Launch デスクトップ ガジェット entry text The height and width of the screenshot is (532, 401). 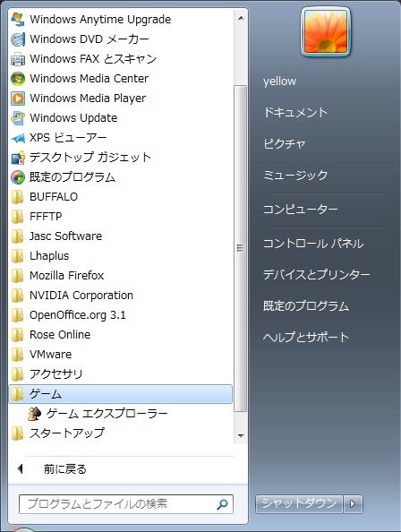coord(90,158)
